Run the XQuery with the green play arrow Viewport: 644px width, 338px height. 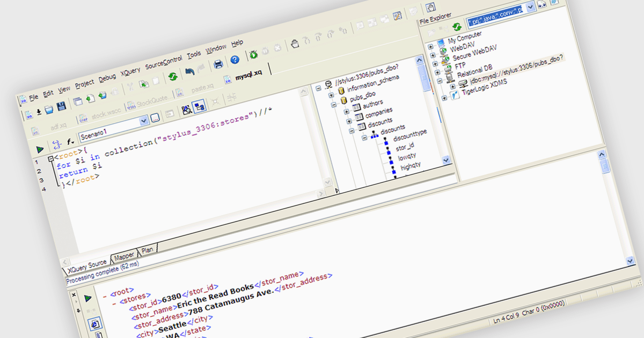(x=40, y=149)
